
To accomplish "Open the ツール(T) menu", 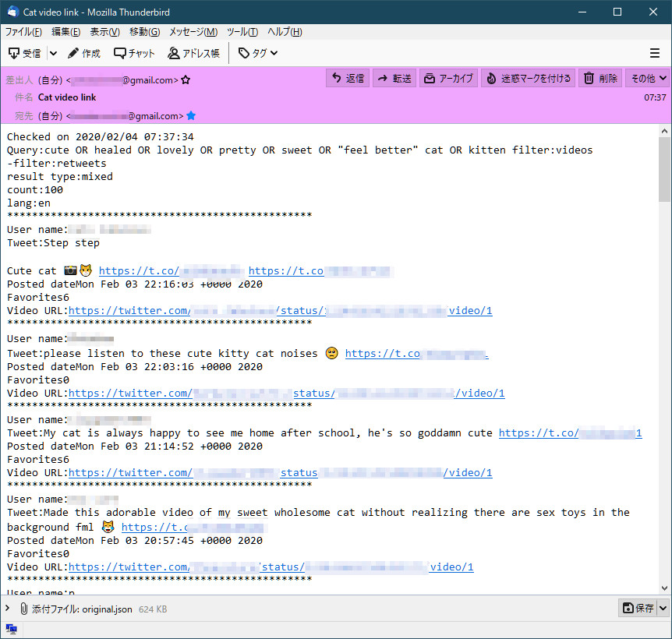I will 242,32.
